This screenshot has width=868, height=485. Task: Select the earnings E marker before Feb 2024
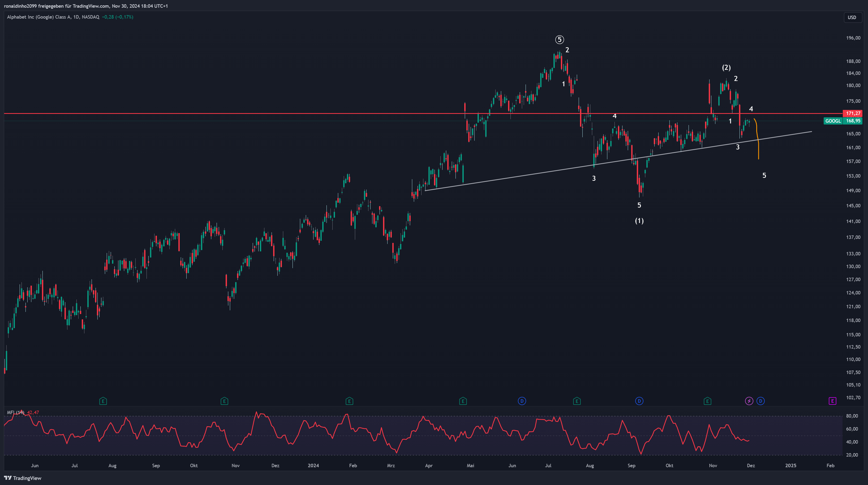click(349, 401)
